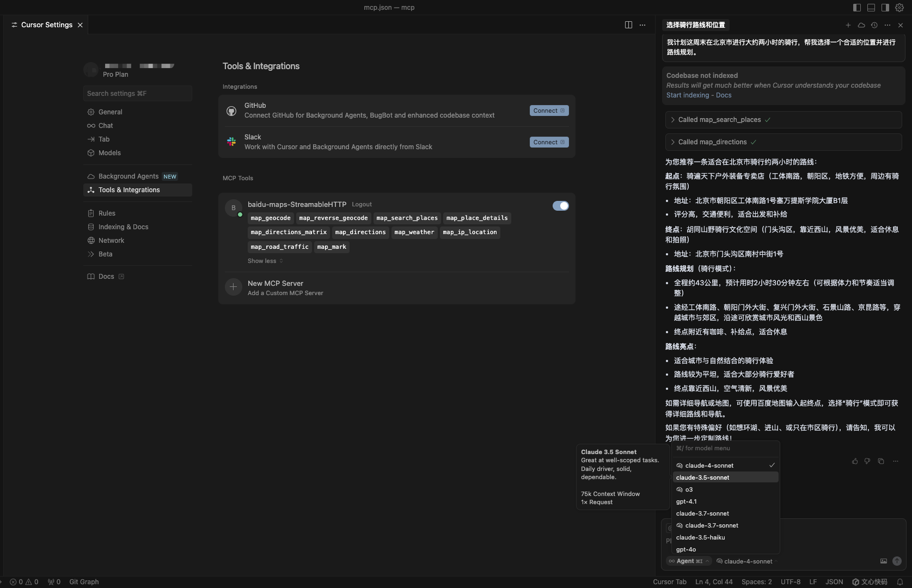Toggle the bottom panel layout icon
The image size is (912, 588).
point(871,8)
